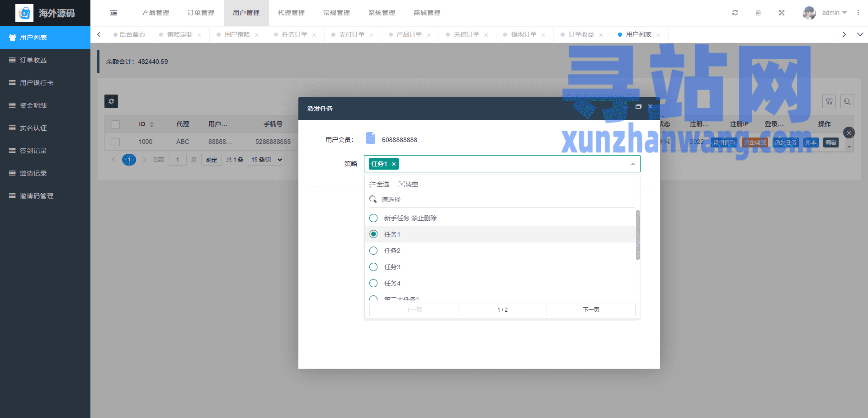The height and width of the screenshot is (418, 868).
Task: Open the 15 条/页 page size dropdown
Action: [266, 159]
